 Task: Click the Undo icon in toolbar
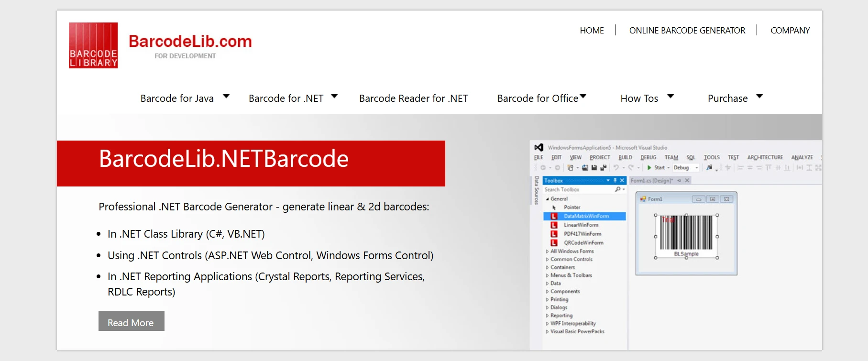[x=616, y=168]
